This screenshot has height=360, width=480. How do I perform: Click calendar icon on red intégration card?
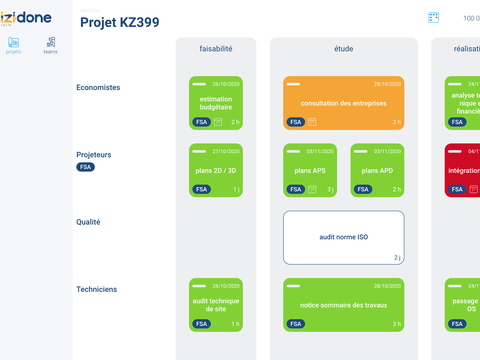click(474, 189)
